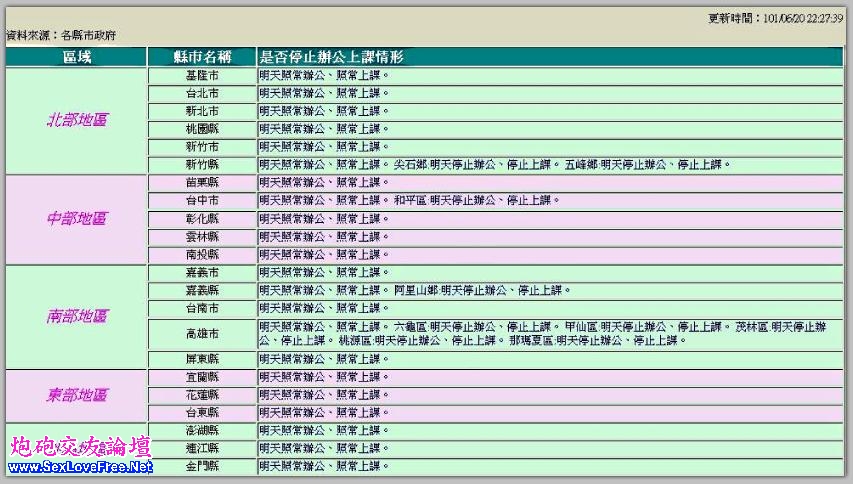Click the 新竹縣 county name cell
The image size is (853, 484).
tap(202, 164)
